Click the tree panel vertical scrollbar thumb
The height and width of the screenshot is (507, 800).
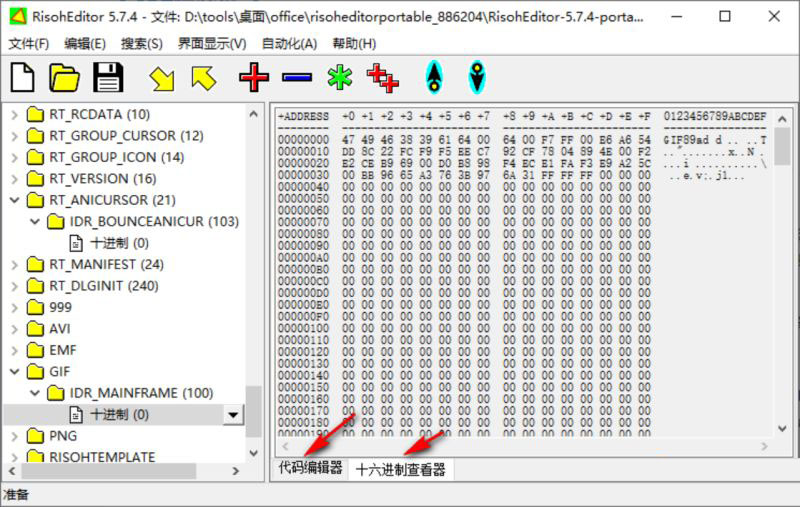coord(254,412)
